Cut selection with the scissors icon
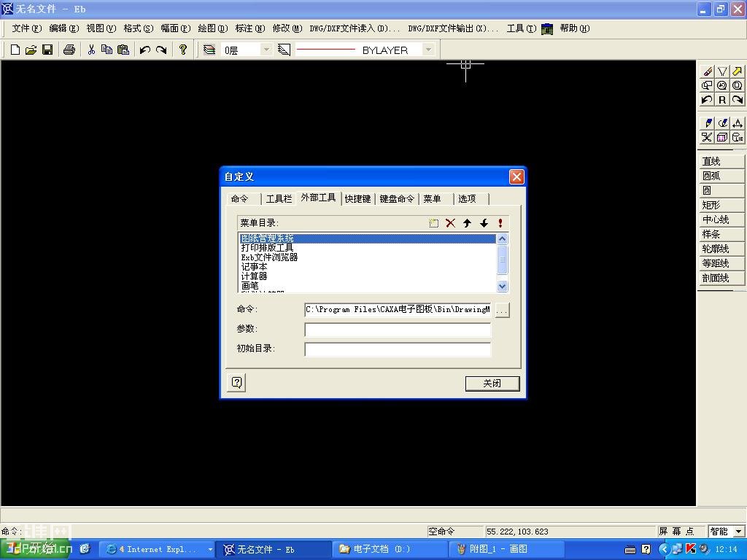747x560 pixels. 91,50
